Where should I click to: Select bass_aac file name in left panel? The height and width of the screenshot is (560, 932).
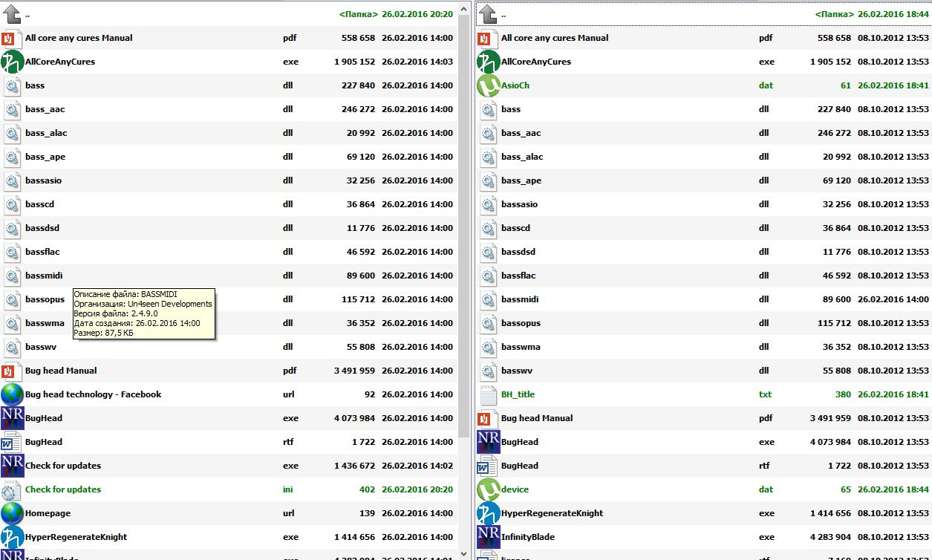tap(45, 109)
